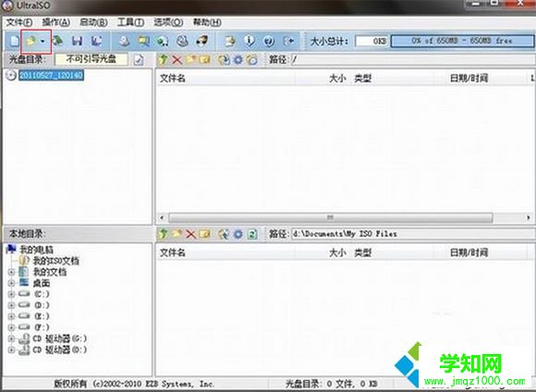The width and height of the screenshot is (536, 392).
Task: Sort disc list by 大小 column header
Action: click(323, 79)
